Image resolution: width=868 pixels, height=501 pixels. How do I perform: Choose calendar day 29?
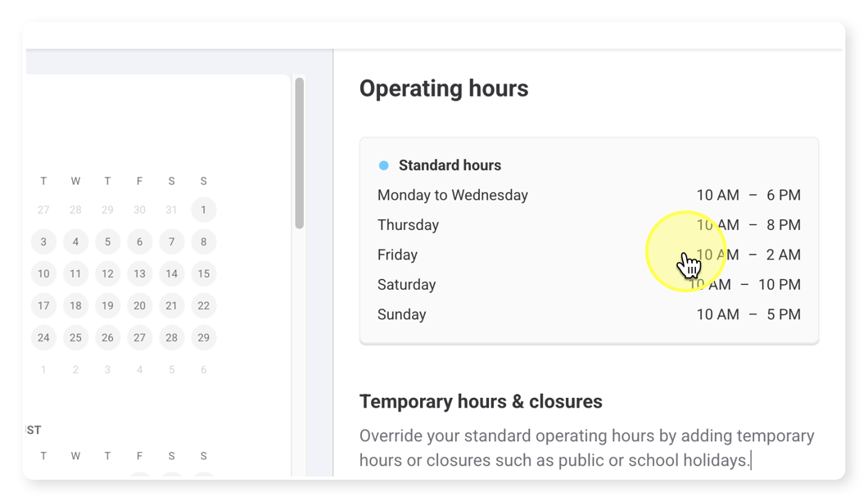click(x=204, y=338)
